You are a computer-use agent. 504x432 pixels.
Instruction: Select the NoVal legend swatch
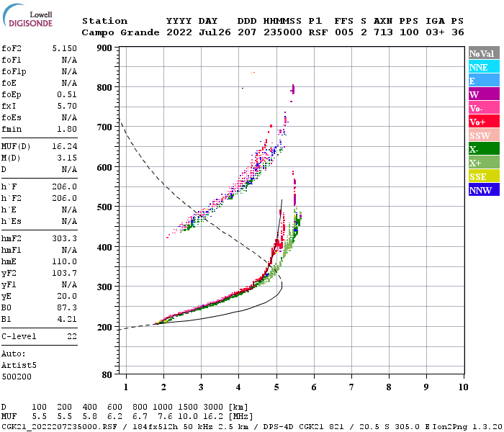[x=484, y=53]
